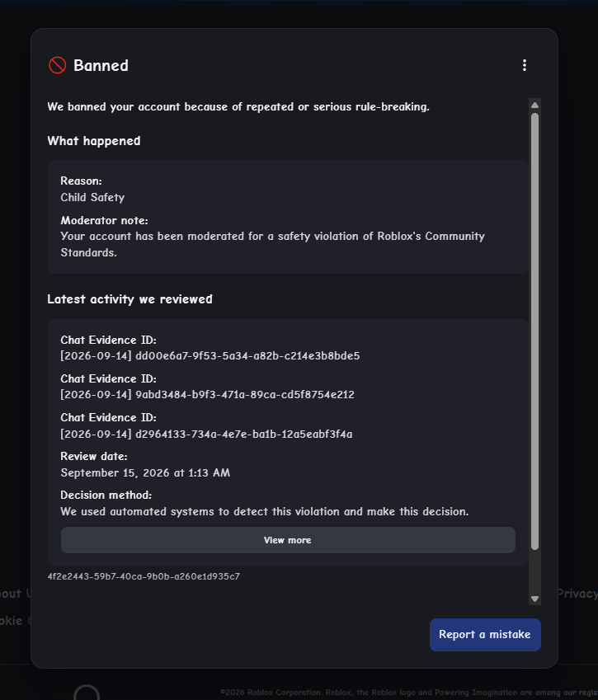Select reference ID starting 4f2e2443

[x=144, y=576]
